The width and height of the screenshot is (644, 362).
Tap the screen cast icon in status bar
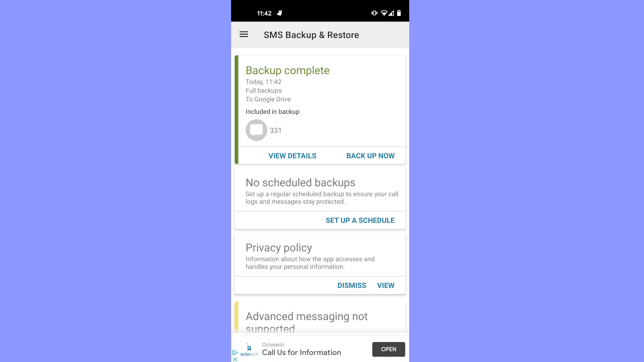pos(375,13)
